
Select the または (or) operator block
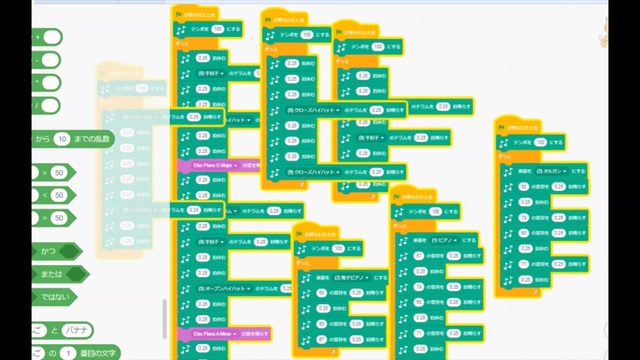[x=60, y=274]
